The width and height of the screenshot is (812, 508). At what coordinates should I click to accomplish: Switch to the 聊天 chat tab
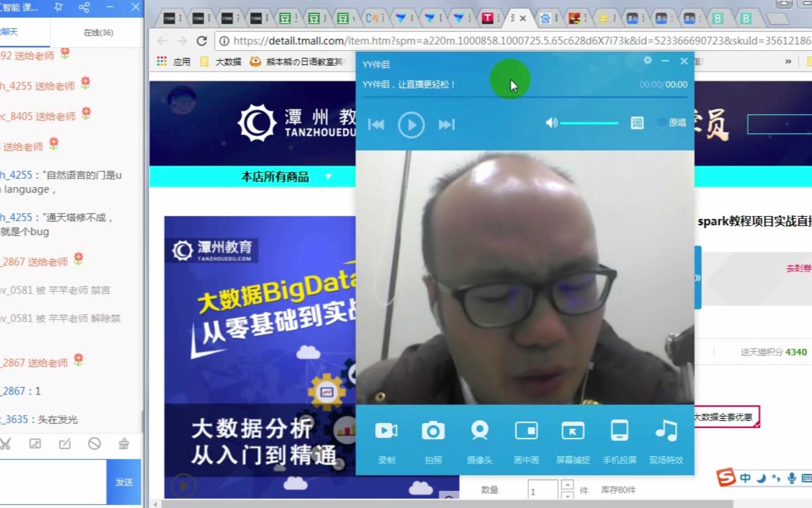pyautogui.click(x=24, y=32)
